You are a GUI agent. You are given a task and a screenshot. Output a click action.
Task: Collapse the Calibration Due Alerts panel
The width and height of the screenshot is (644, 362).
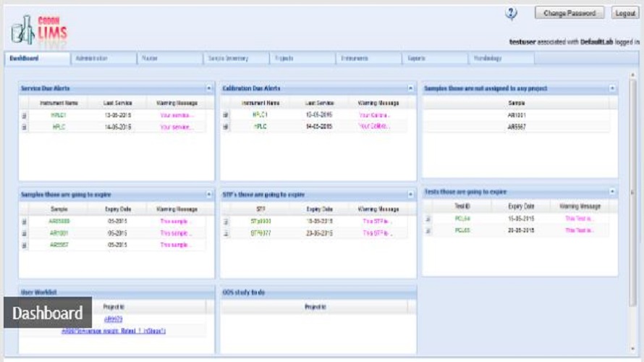point(410,88)
